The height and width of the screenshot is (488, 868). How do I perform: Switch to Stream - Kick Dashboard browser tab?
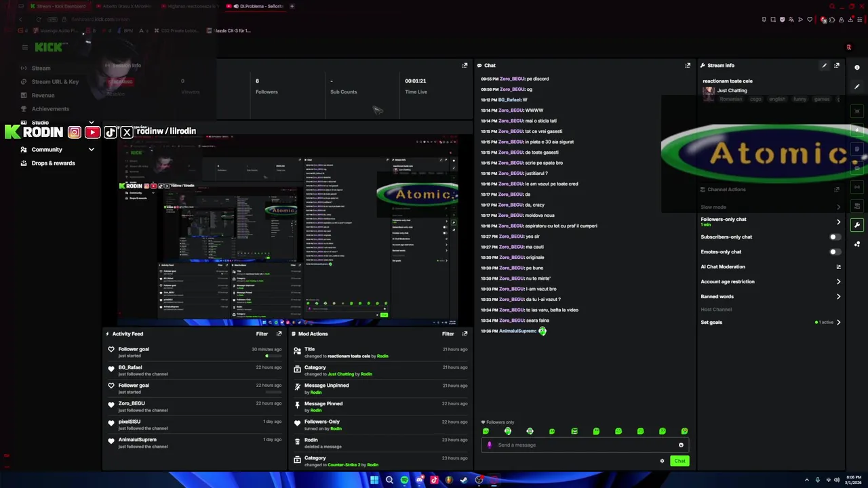[58, 6]
